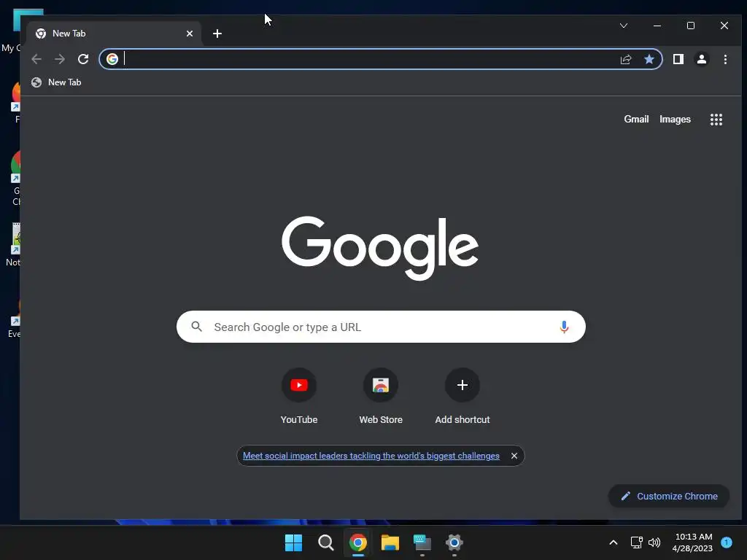The image size is (747, 560).
Task: Open the Windows Start menu
Action: tap(293, 542)
